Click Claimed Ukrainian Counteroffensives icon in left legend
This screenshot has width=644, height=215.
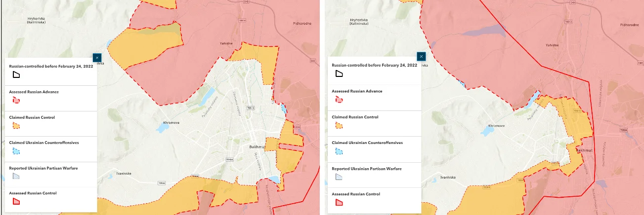pyautogui.click(x=16, y=151)
